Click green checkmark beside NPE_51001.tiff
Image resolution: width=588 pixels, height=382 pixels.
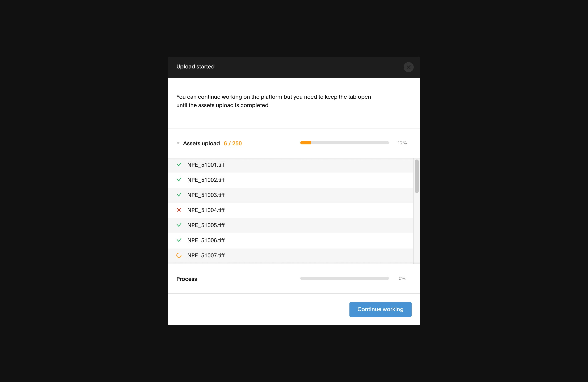coord(179,165)
